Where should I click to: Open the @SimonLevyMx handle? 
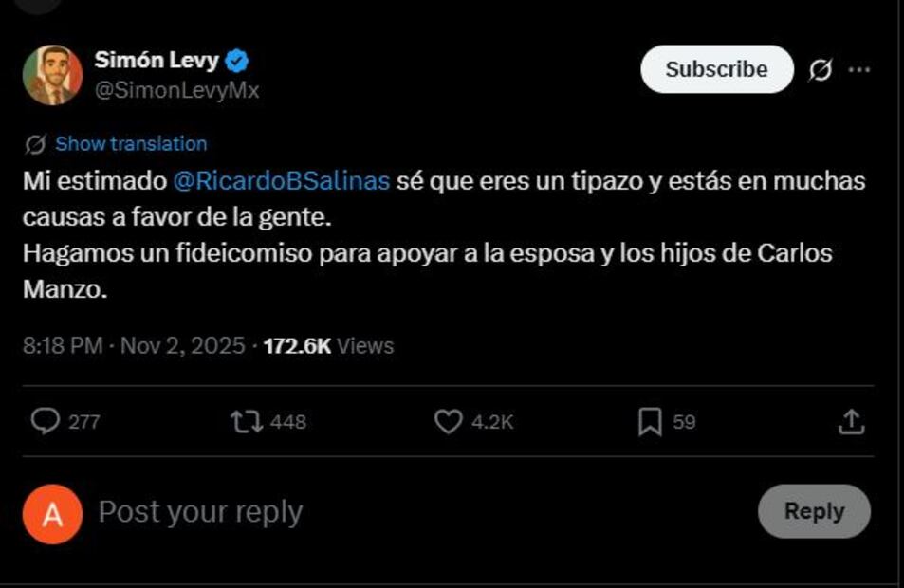pyautogui.click(x=176, y=90)
